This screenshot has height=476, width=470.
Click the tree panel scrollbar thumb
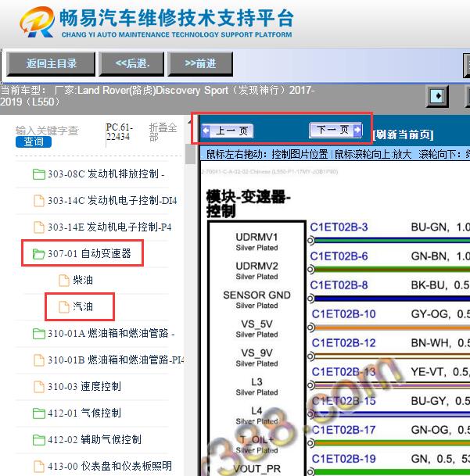coord(191,154)
